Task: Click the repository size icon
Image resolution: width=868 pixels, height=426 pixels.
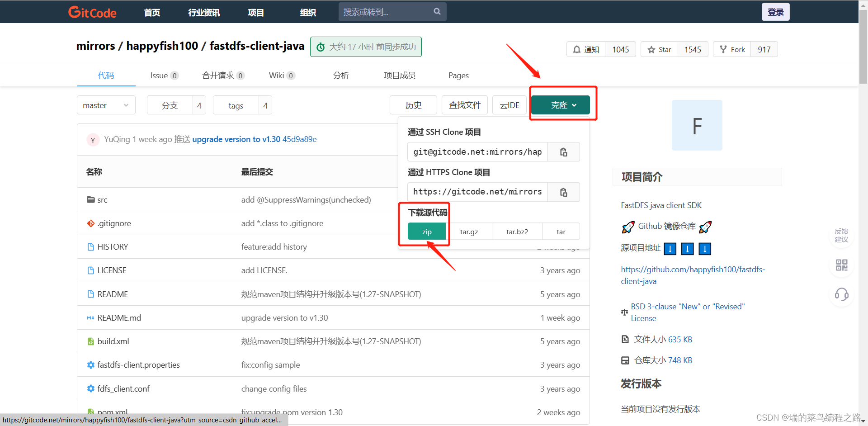Action: (x=625, y=360)
